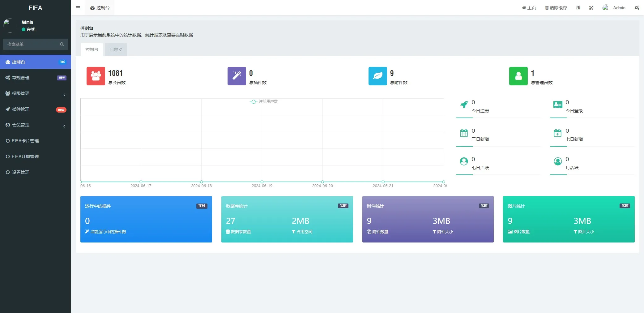Screen dimensions: 644x313
Task: Click the fullscreen expand icon
Action: [x=591, y=8]
